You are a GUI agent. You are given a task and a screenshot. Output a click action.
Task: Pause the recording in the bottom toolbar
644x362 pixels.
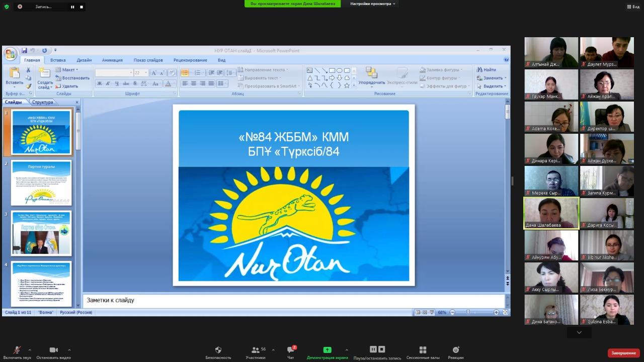[x=373, y=349]
